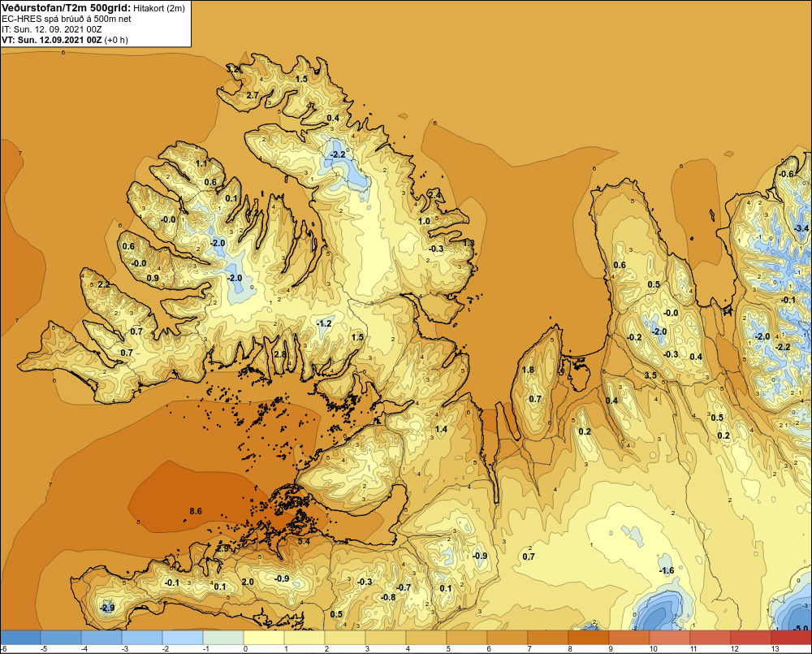Screen dimensions: 812x654
Task: Click the legend scale label '7'
Action: (529, 649)
